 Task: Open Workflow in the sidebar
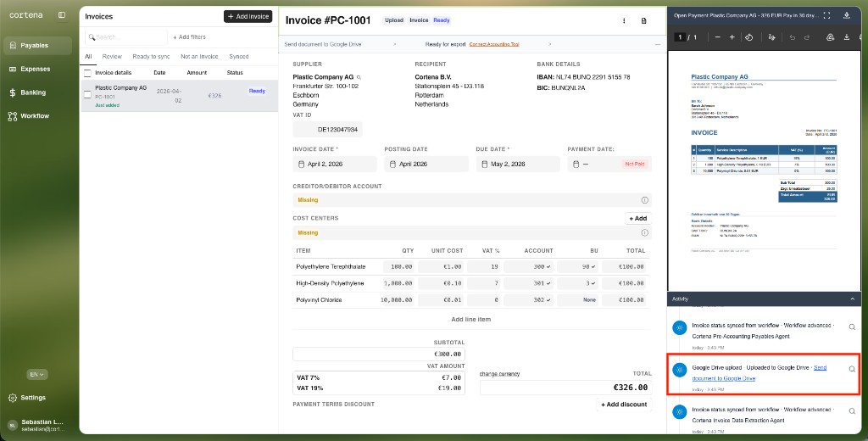(37, 116)
